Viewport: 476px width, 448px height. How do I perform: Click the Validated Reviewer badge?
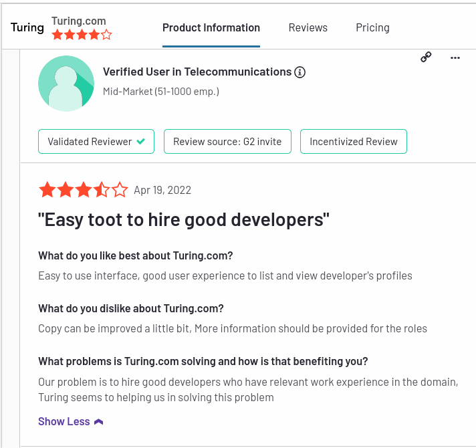(x=96, y=142)
